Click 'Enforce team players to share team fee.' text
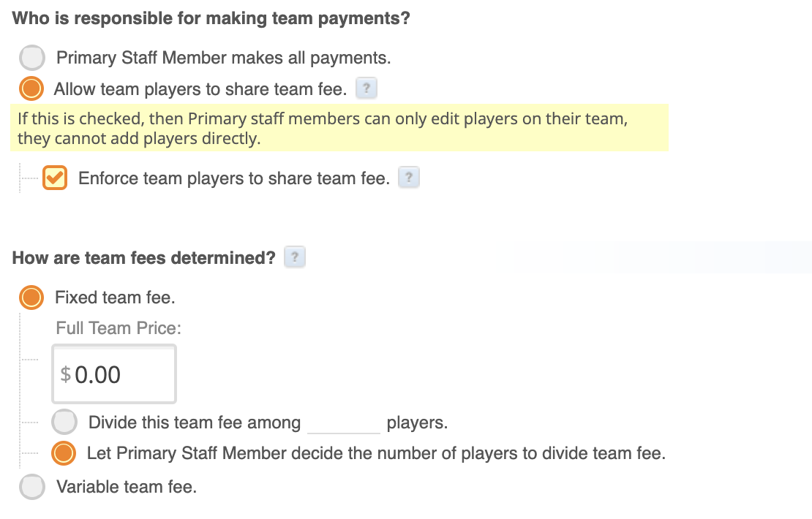This screenshot has height=519, width=812. (234, 178)
